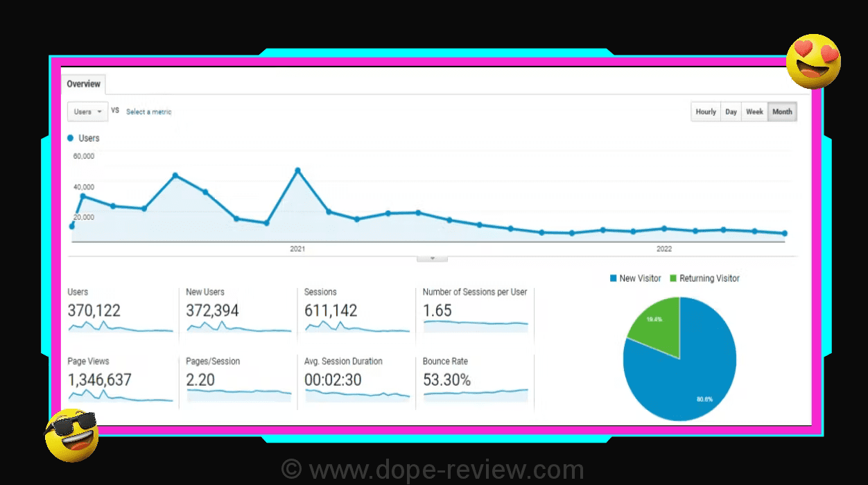
Task: Click the sunglasses emoji icon
Action: 71,435
